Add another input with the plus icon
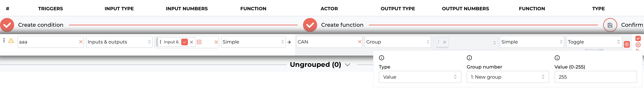644x89 pixels. coord(199,42)
